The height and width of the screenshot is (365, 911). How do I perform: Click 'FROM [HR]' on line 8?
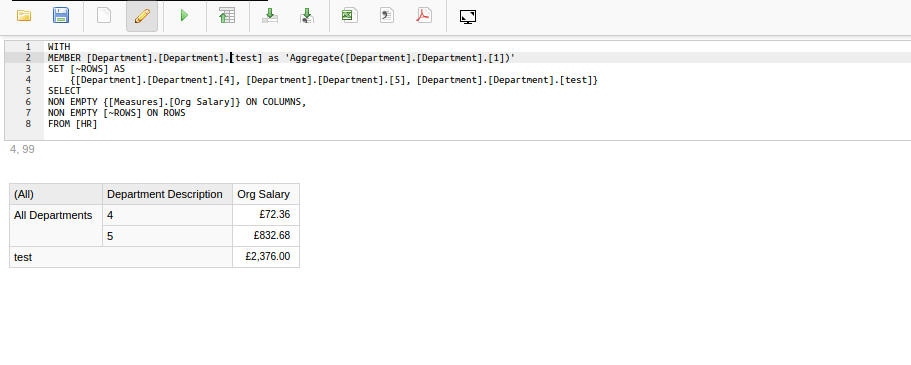pyautogui.click(x=73, y=124)
